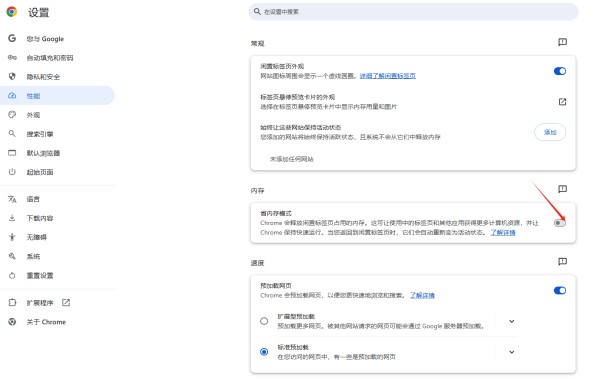Open 了解详情 link under 预加载网页
Image resolution: width=600 pixels, height=385 pixels.
422,295
